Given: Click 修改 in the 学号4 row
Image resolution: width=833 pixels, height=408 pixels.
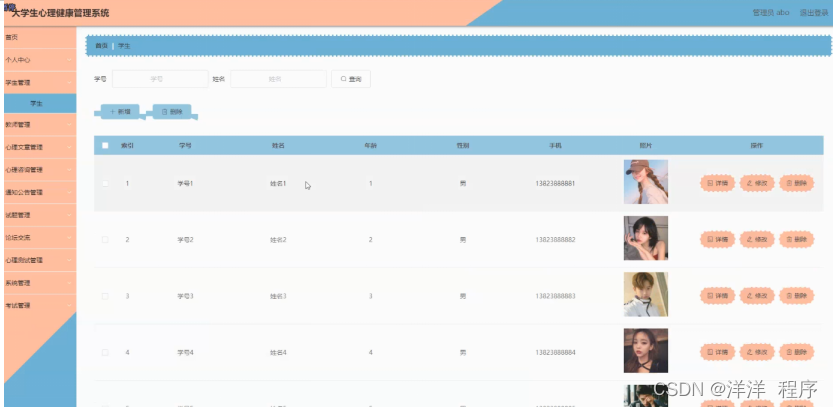Looking at the screenshot, I should point(757,352).
